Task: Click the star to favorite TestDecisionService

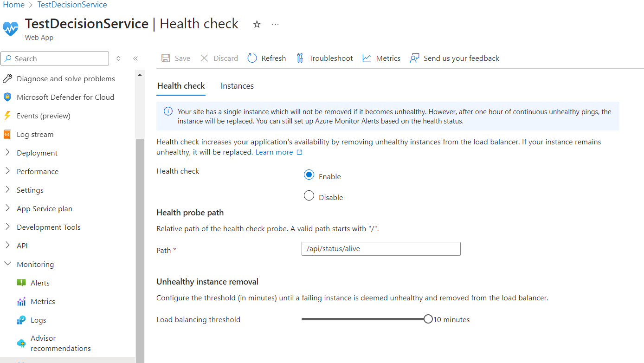Action: (257, 24)
